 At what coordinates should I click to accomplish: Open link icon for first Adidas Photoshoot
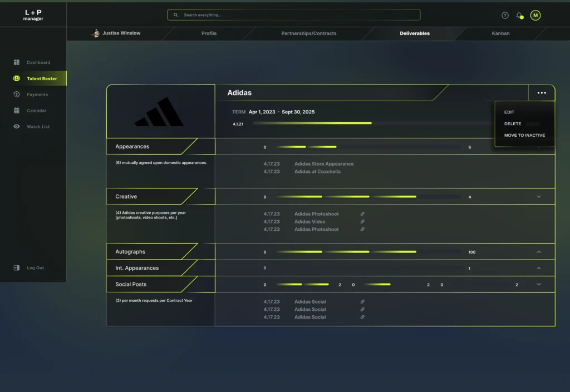tap(362, 214)
